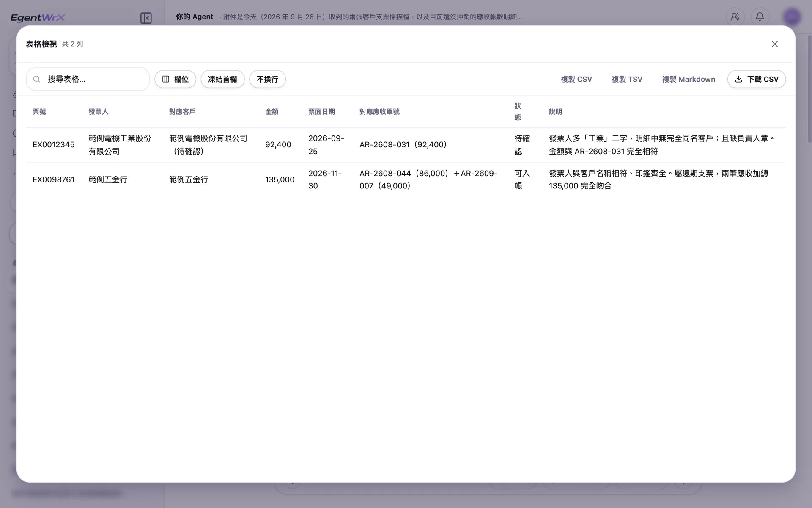Click the download arrow icon
812x508 pixels.
(x=738, y=79)
